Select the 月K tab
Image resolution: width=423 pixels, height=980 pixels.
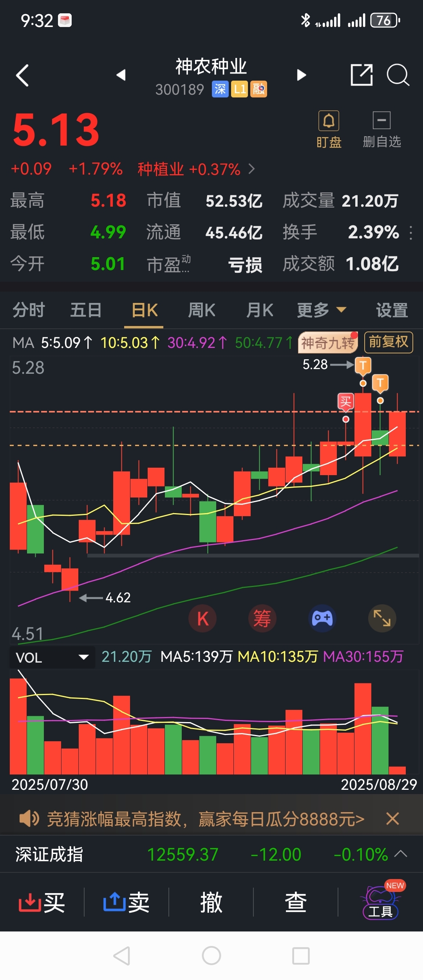point(260,310)
